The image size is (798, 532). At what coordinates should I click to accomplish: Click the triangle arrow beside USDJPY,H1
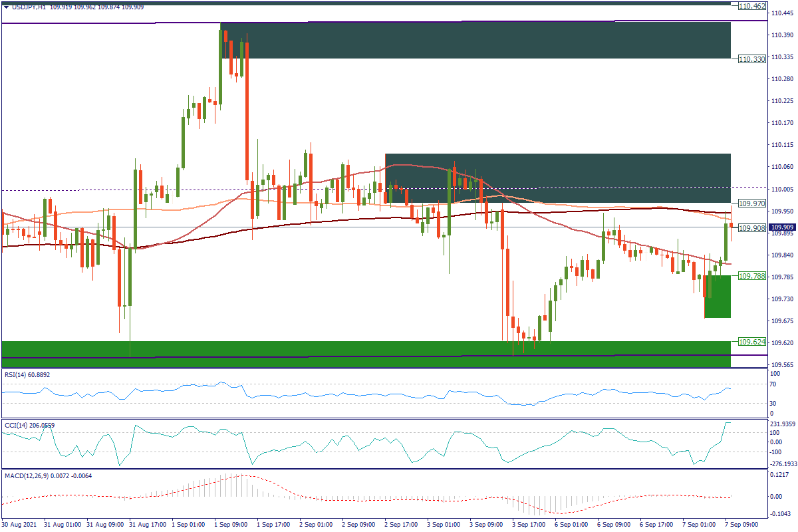click(6, 7)
